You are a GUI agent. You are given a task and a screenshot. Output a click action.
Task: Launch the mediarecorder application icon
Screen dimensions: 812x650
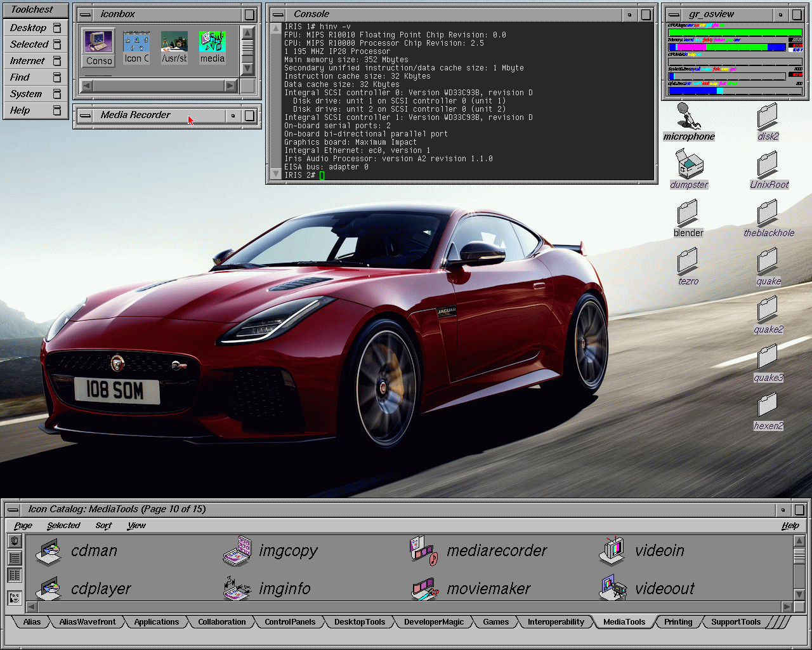click(x=424, y=551)
